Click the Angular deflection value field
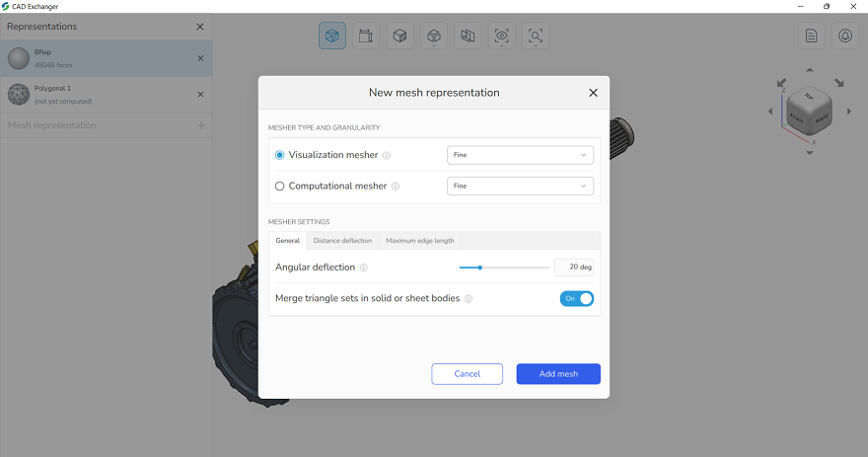 click(574, 267)
